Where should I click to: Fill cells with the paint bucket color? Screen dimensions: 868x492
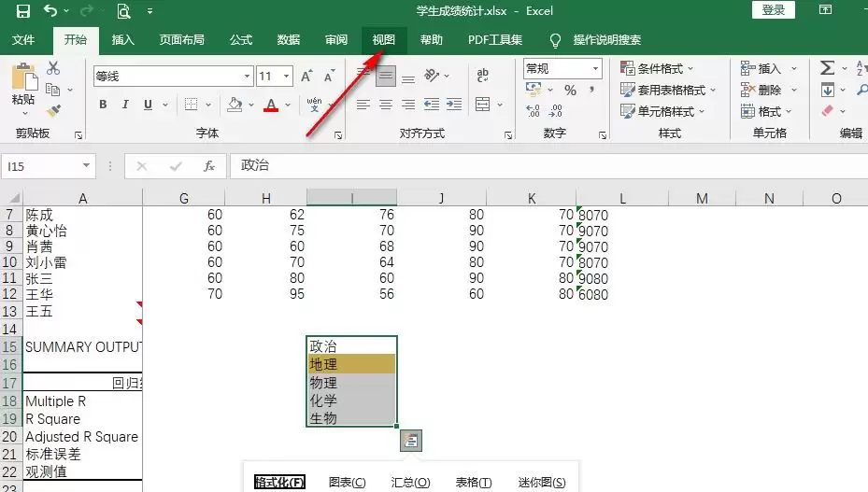tap(235, 104)
